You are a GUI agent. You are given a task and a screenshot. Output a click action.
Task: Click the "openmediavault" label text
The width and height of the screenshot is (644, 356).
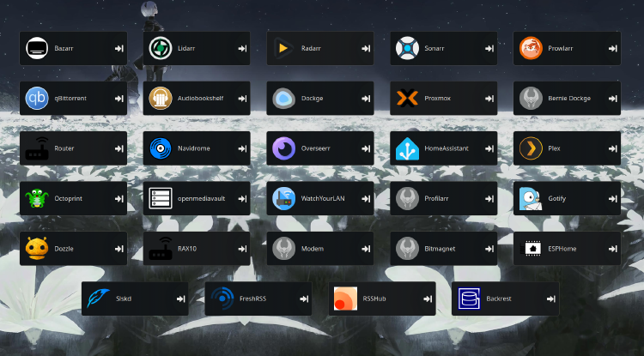[201, 198]
